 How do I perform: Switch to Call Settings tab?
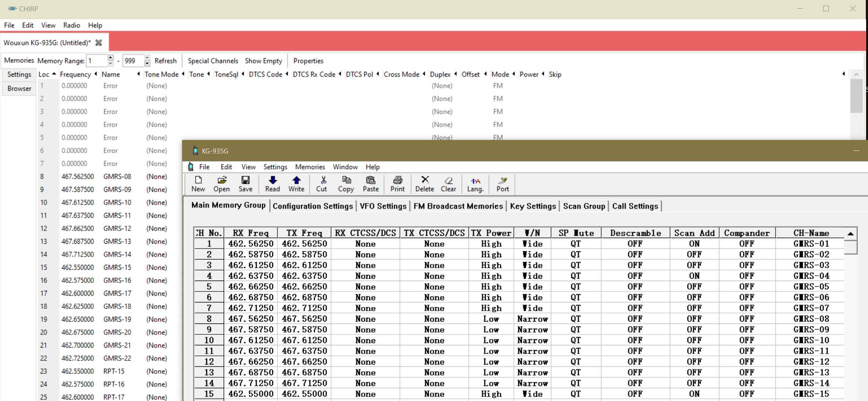(635, 206)
